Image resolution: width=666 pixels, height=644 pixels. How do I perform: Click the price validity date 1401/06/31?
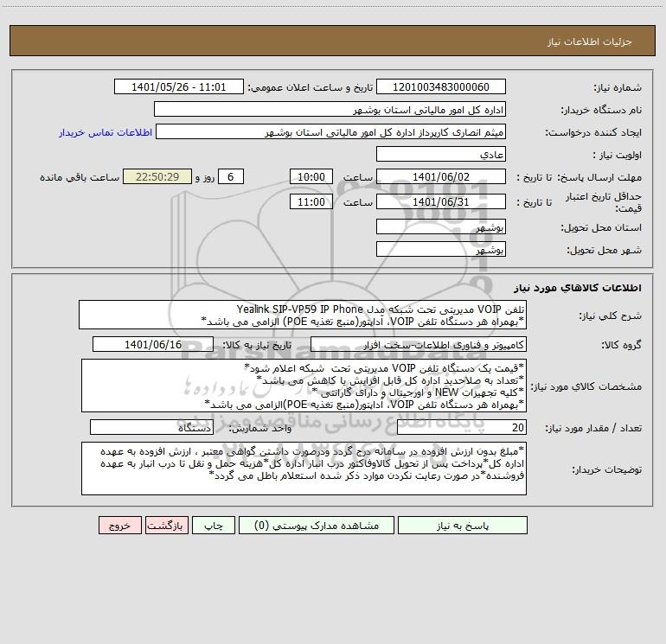click(441, 201)
